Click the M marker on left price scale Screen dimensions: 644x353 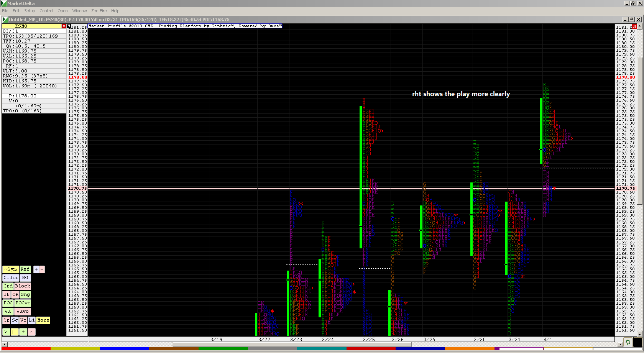[x=69, y=26]
